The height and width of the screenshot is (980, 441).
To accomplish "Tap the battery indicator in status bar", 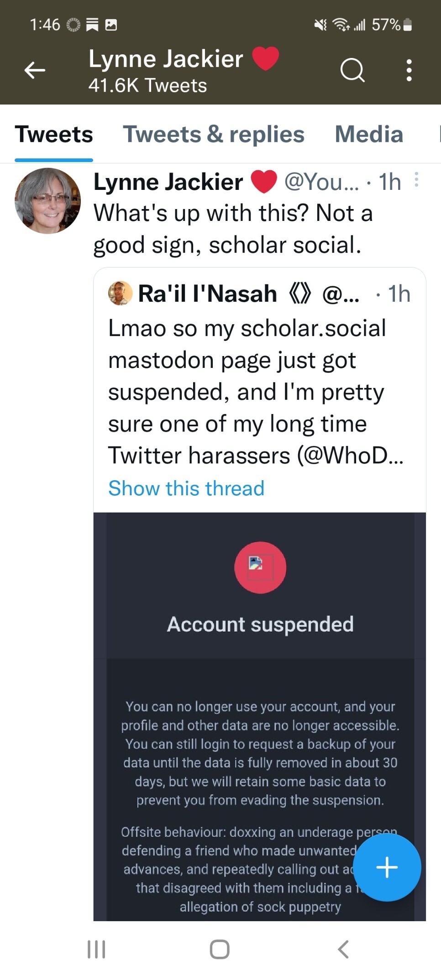I will [408, 25].
